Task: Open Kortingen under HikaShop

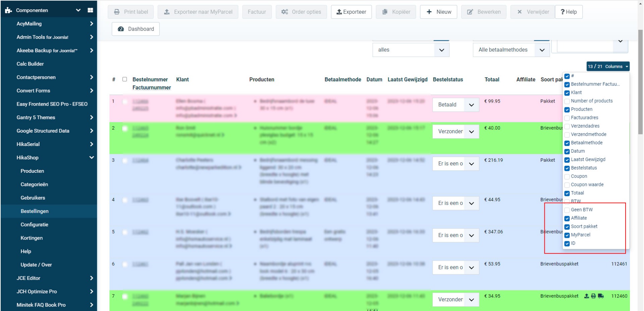Action: pyautogui.click(x=32, y=238)
